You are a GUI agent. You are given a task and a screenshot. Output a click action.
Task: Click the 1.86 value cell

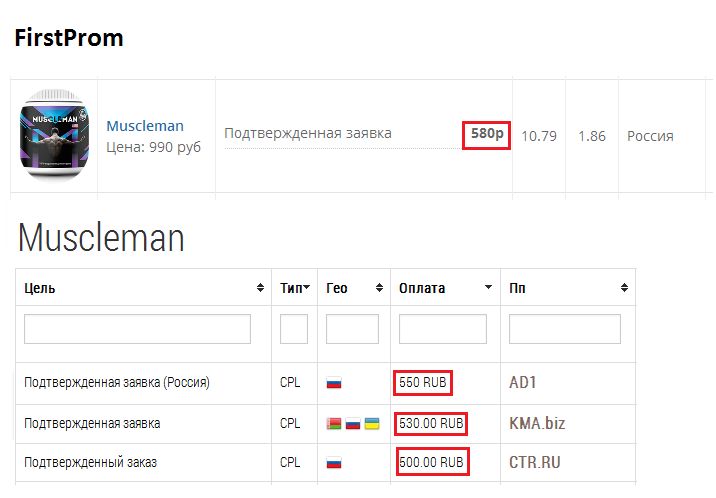(592, 136)
